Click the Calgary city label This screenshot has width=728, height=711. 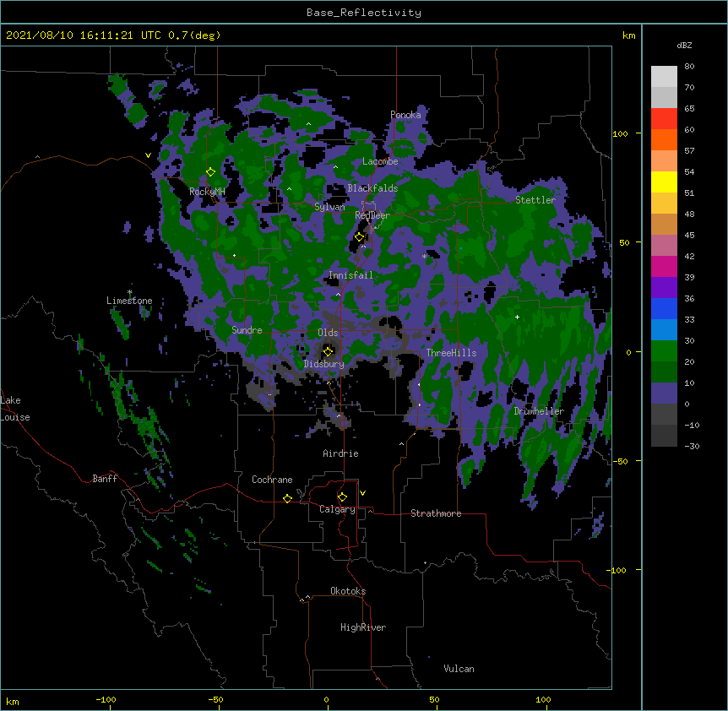337,509
